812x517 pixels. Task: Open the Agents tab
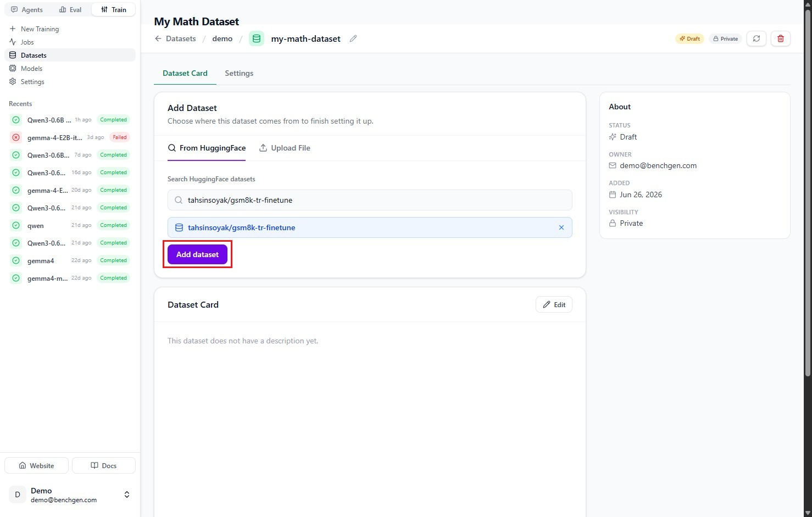[27, 9]
